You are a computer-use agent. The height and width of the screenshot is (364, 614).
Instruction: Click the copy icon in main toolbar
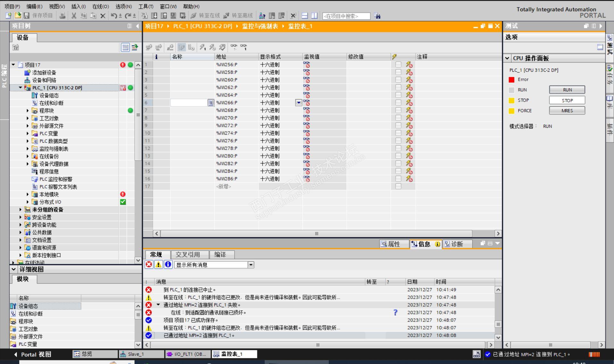click(x=84, y=15)
